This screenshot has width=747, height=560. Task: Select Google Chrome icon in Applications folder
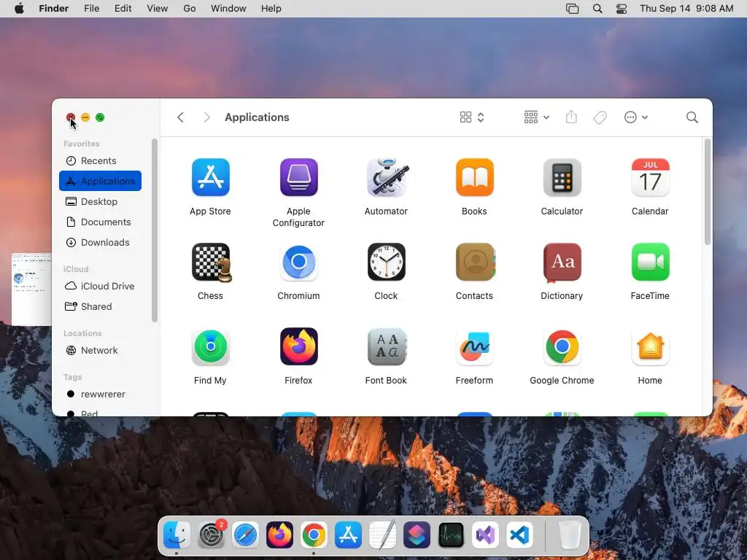click(562, 346)
